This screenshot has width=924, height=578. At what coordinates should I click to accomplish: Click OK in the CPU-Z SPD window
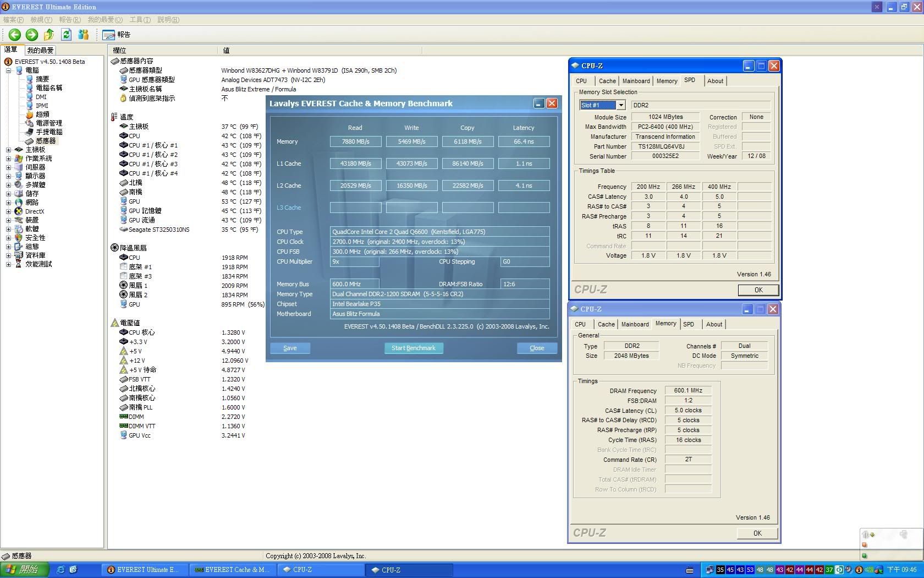758,290
